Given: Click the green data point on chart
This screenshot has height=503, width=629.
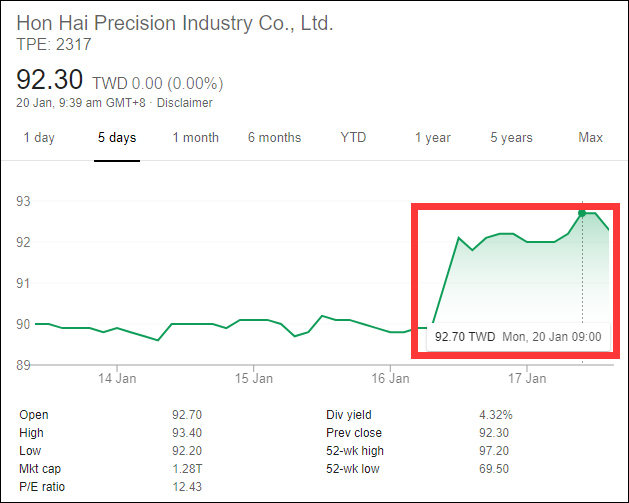Looking at the screenshot, I should 582,213.
